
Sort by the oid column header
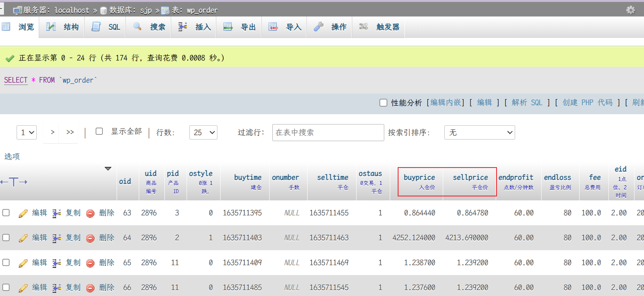tap(125, 181)
